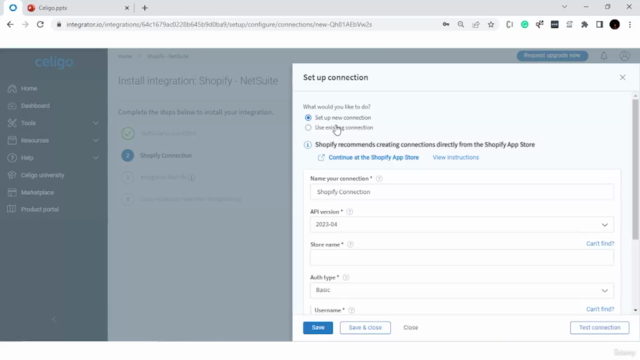Open the View instructions link
This screenshot has width=640, height=360.
point(456,158)
